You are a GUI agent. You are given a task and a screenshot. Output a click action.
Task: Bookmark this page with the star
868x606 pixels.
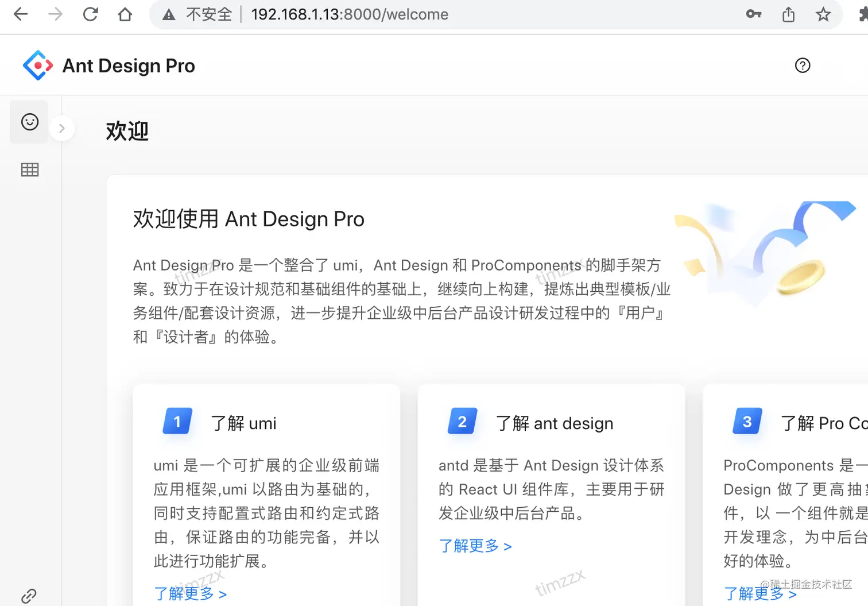coord(823,14)
